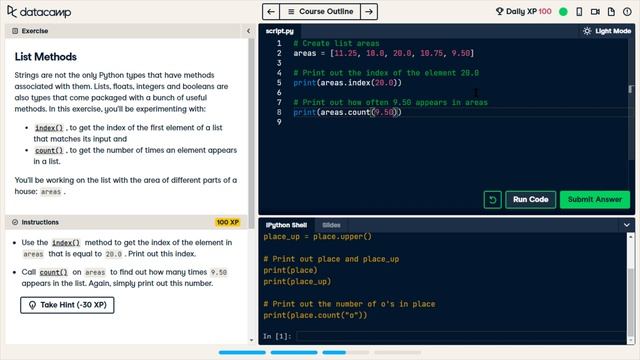The height and width of the screenshot is (360, 640).
Task: Click the Instructions check circle icon
Action: (x=15, y=222)
